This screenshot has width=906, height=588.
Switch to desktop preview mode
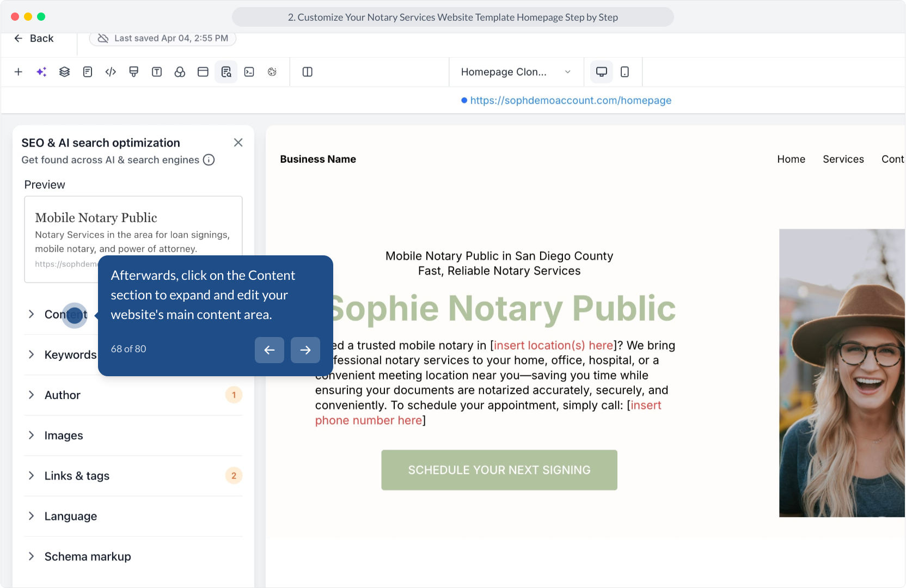tap(602, 72)
